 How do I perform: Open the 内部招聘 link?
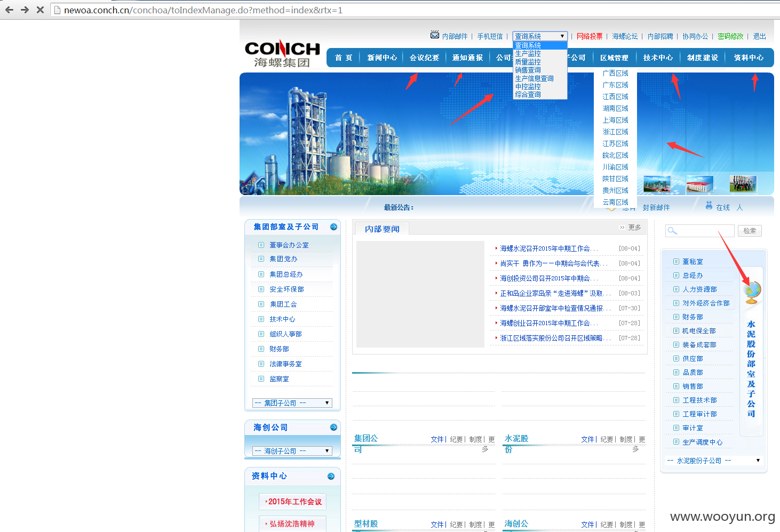tap(660, 36)
